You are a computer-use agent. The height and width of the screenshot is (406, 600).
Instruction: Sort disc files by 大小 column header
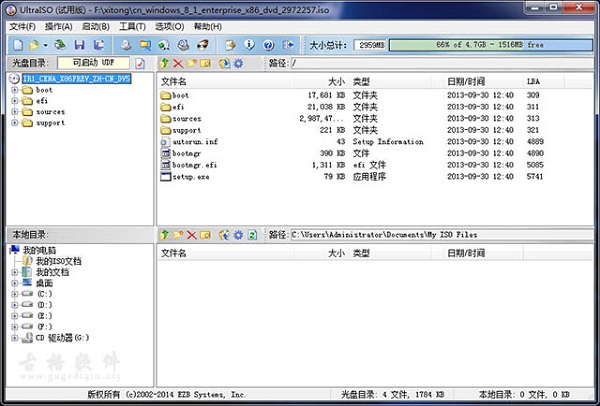[x=321, y=82]
